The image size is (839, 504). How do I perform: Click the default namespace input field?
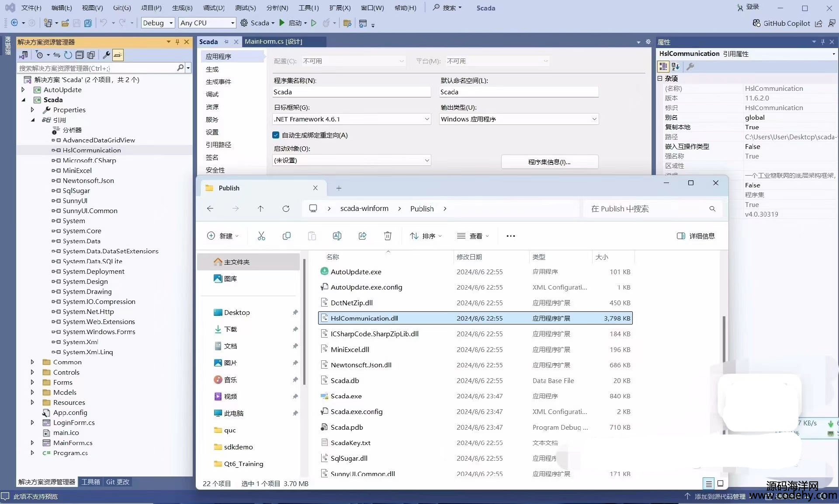point(519,92)
